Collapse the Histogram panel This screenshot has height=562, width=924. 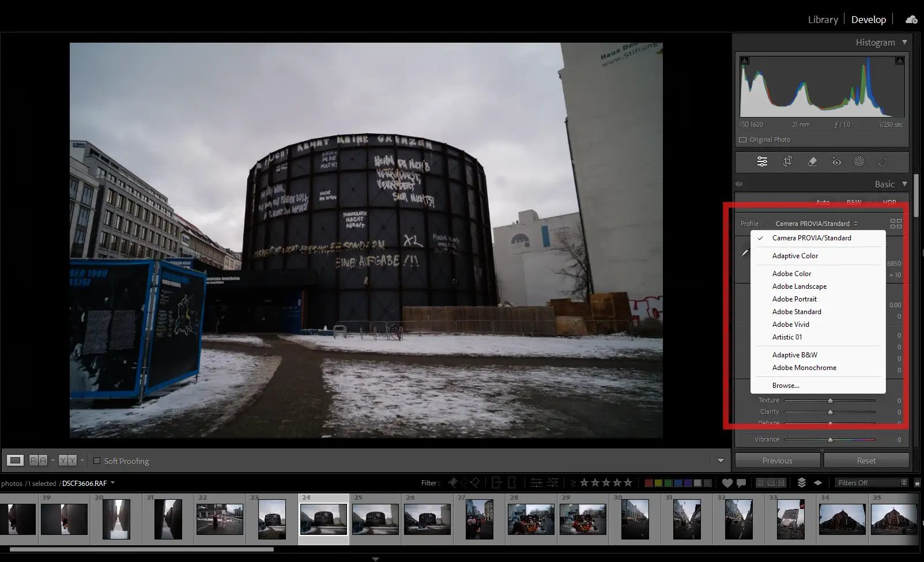pyautogui.click(x=904, y=42)
